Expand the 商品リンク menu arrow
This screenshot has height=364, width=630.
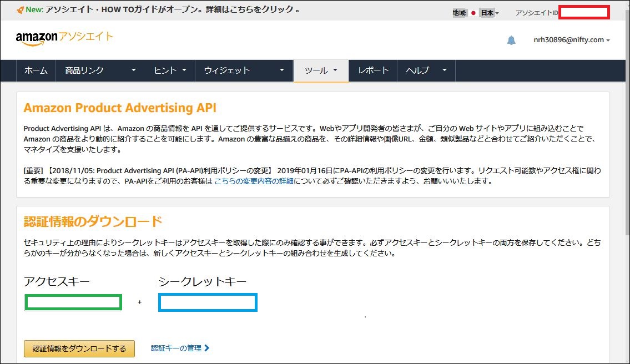tap(134, 70)
